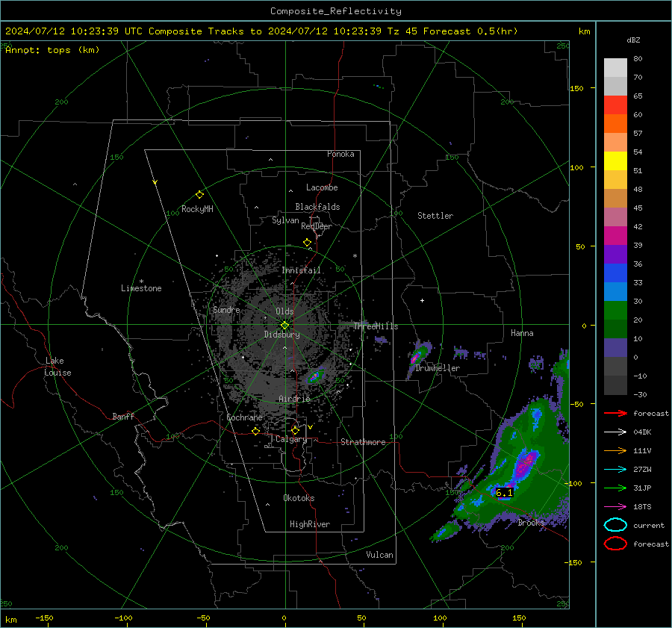672x628 pixels.
Task: Click the Strathmore label
Action: [x=363, y=442]
